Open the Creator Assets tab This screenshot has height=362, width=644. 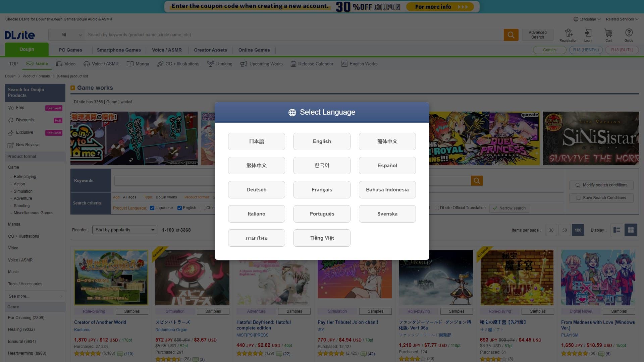click(210, 50)
